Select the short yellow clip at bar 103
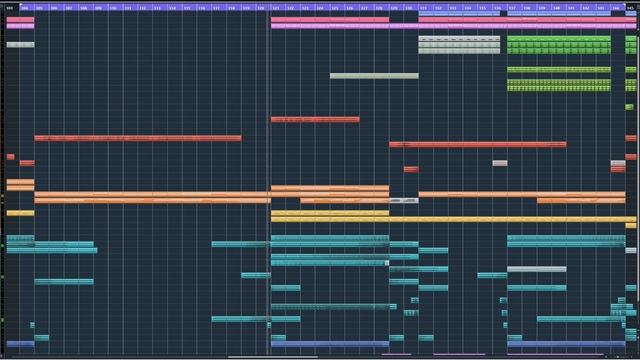 [20, 213]
